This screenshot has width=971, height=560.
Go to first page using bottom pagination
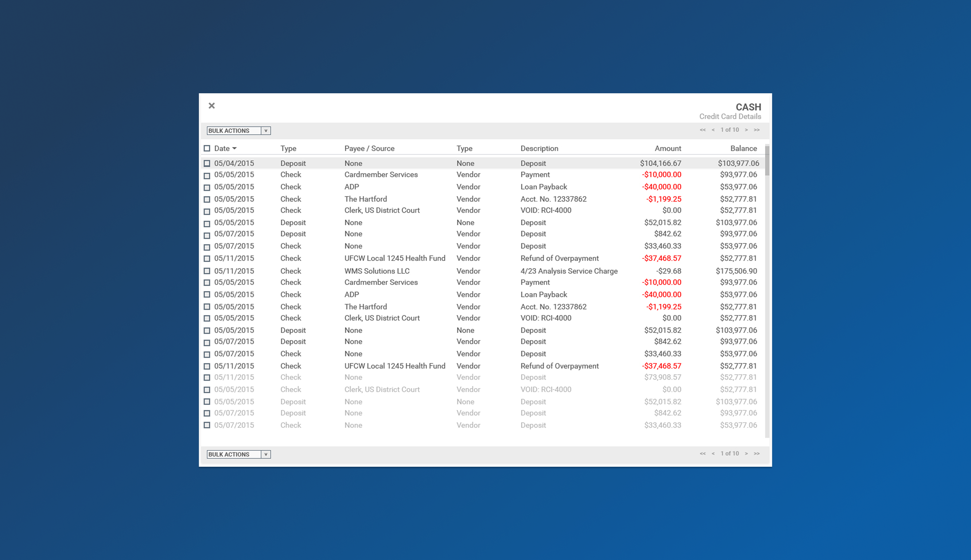[x=702, y=454]
